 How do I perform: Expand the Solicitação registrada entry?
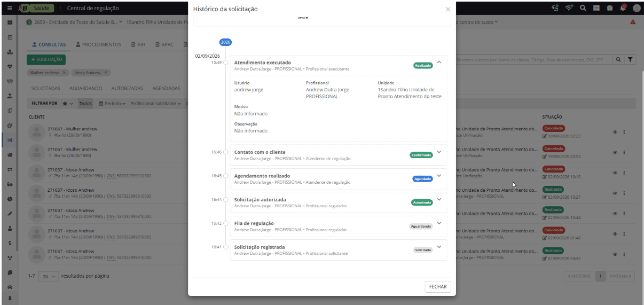pyautogui.click(x=439, y=246)
